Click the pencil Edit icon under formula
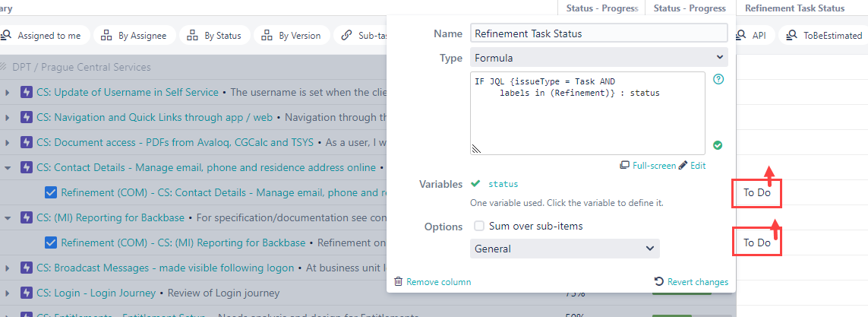The width and height of the screenshot is (868, 317). click(x=683, y=165)
